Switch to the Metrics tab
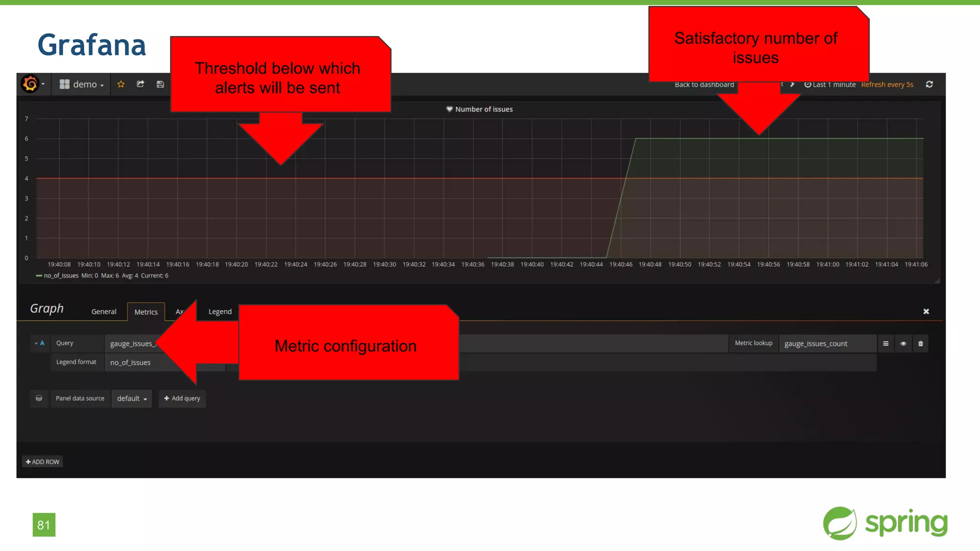 pyautogui.click(x=146, y=312)
